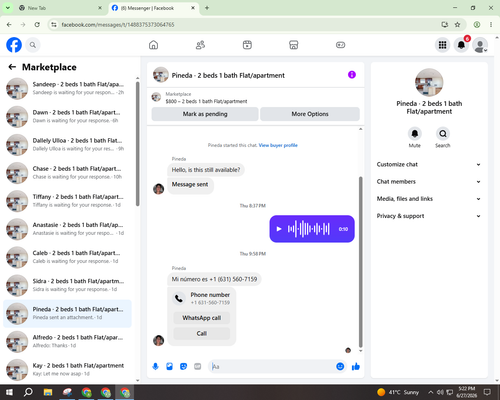500x400 pixels.
Task: Click the voice message waveform
Action: 309,229
